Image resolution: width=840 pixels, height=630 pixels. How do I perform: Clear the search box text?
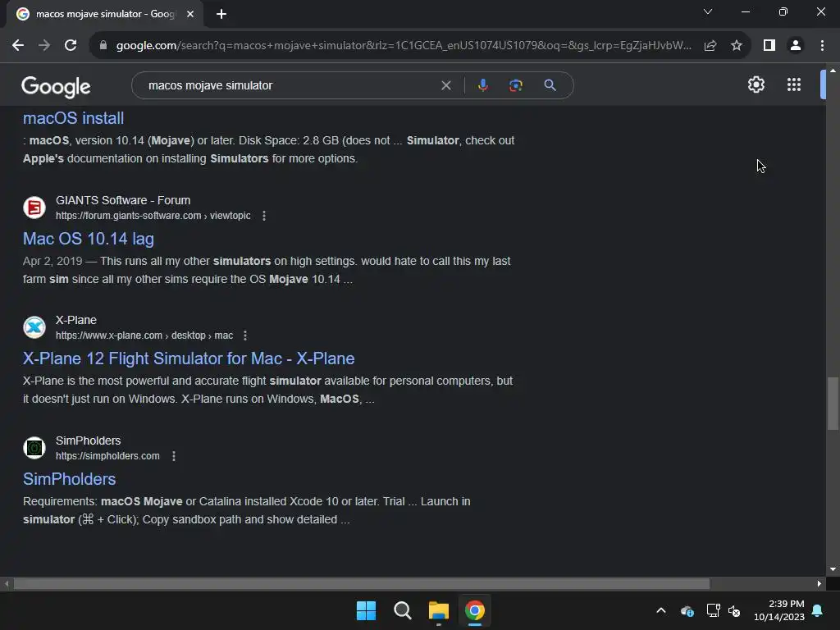tap(445, 85)
